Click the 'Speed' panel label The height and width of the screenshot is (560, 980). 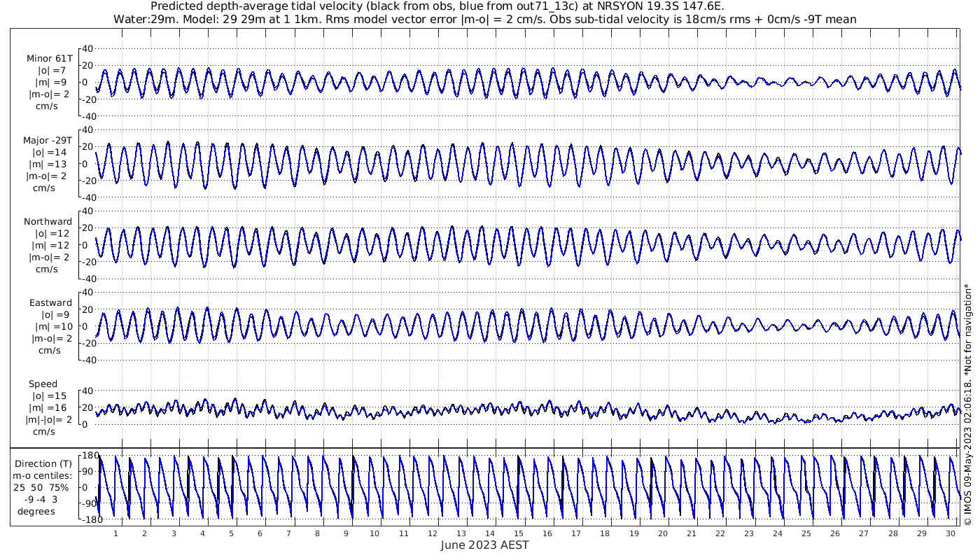(43, 384)
